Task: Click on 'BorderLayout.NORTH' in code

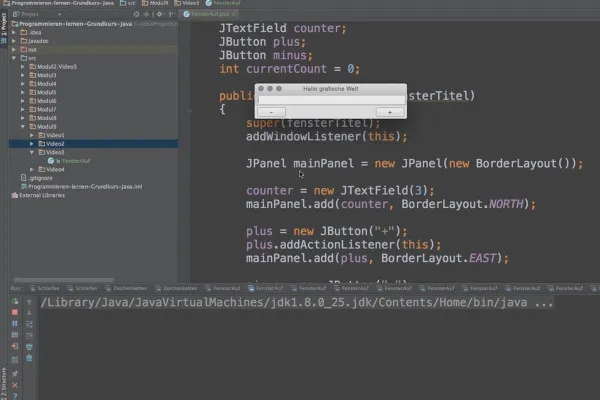Action: click(x=462, y=204)
